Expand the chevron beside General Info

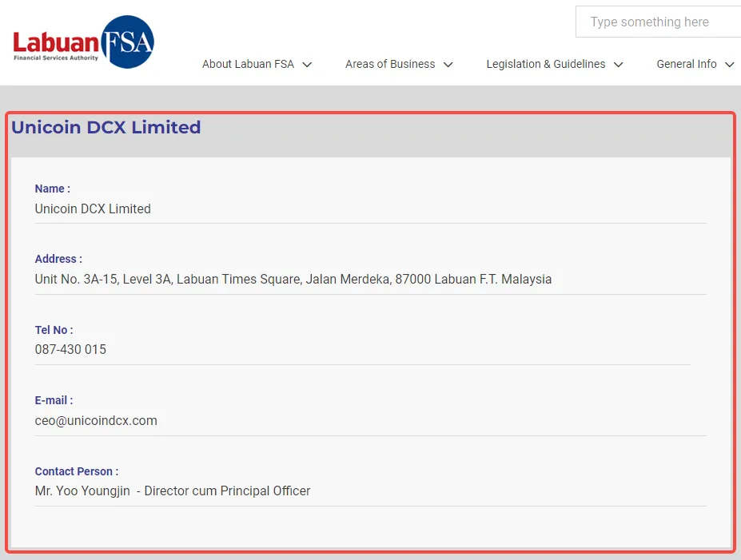point(729,65)
